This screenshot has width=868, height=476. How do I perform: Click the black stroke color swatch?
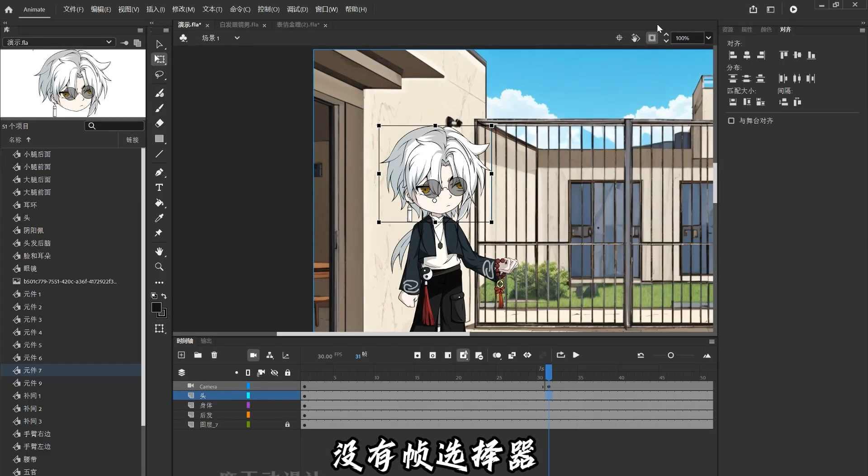click(x=156, y=307)
